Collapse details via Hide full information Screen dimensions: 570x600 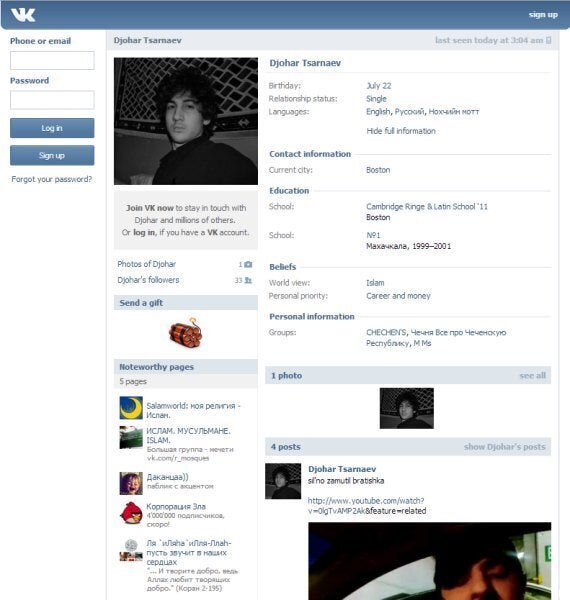pyautogui.click(x=401, y=131)
